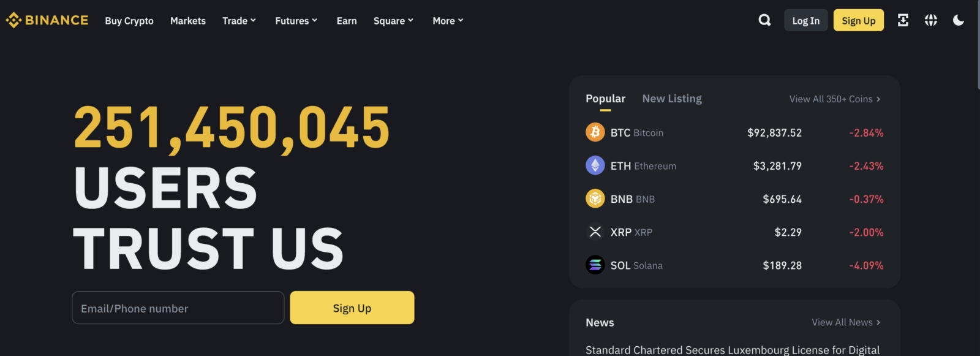Image resolution: width=980 pixels, height=356 pixels.
Task: Click the XRP coin icon
Action: [595, 232]
